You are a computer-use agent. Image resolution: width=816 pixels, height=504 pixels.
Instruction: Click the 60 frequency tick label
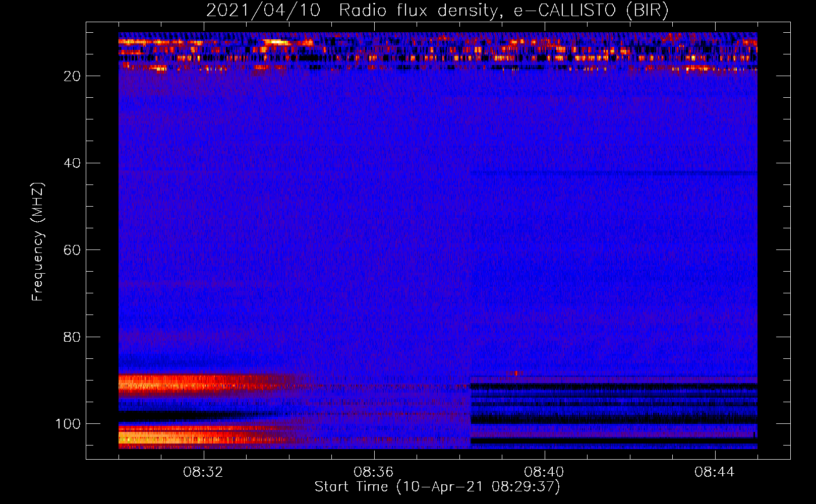click(73, 250)
